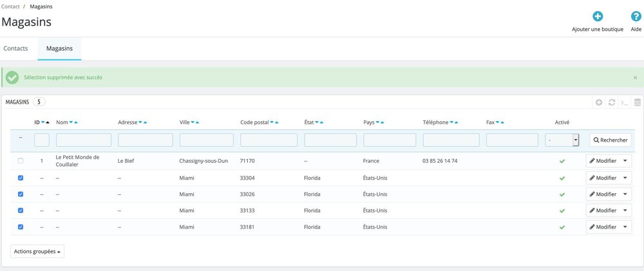Viewport: 644px width, 271px height.
Task: Sort ID column ascending
Action: click(x=48, y=122)
